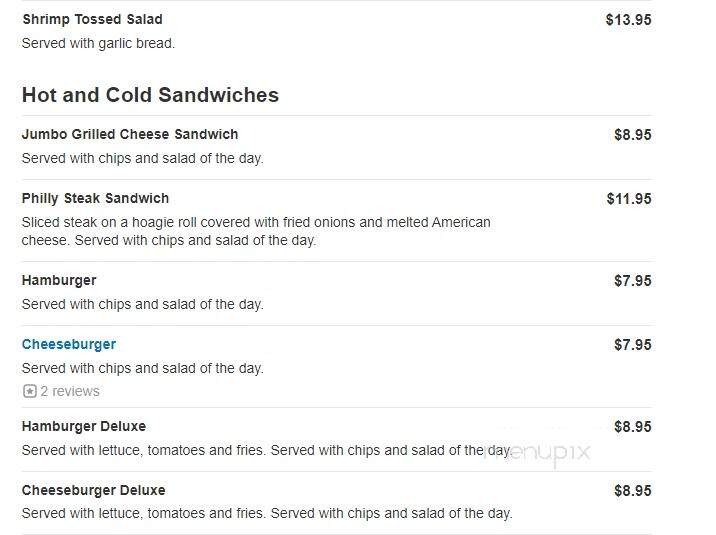Click the Jumbo Grilled Cheese $8.95 price
This screenshot has height=535, width=716.
point(632,135)
